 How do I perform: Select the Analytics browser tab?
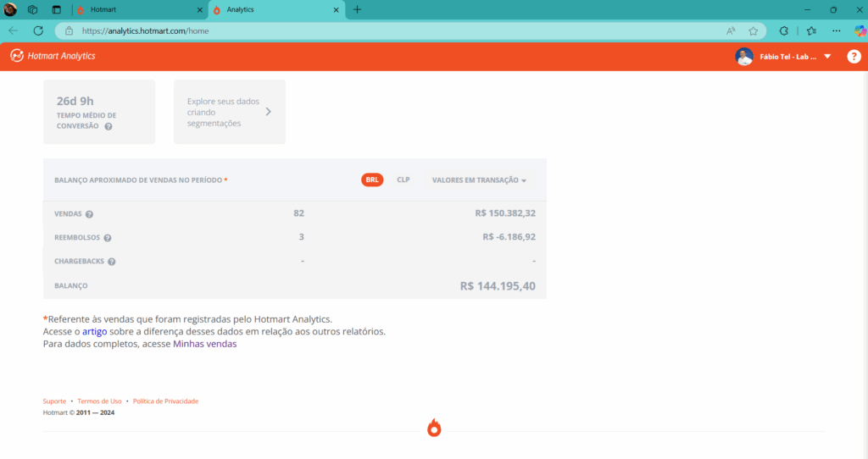275,9
